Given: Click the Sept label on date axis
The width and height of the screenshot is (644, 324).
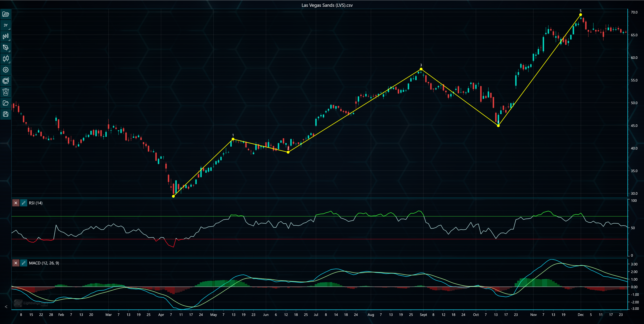Looking at the screenshot, I should tap(423, 315).
